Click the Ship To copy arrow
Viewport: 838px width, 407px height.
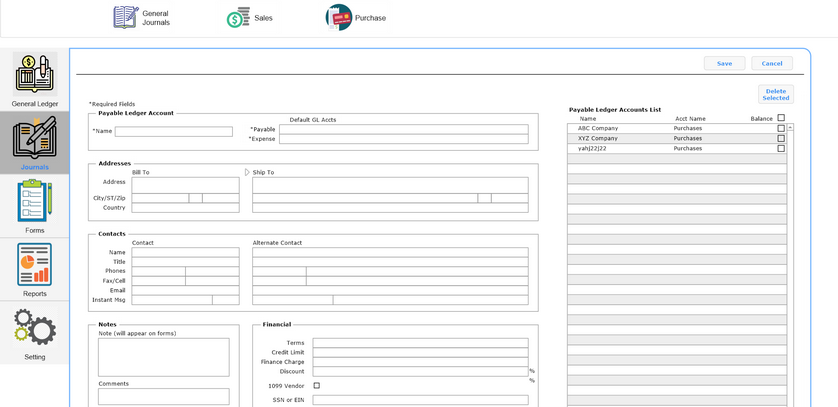(247, 172)
